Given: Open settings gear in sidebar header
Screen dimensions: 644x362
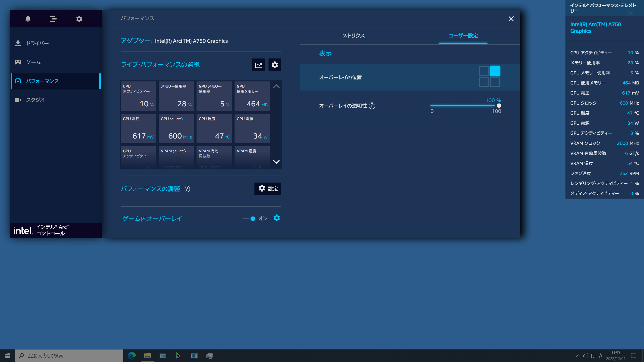Looking at the screenshot, I should [x=79, y=19].
